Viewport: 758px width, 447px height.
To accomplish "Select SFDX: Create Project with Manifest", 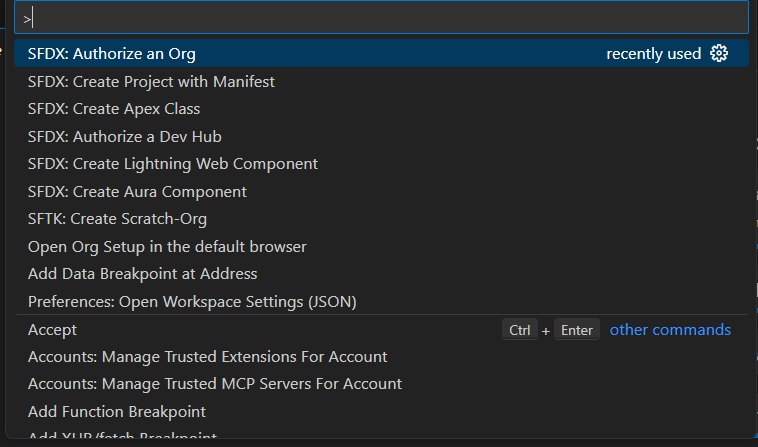I will 151,81.
